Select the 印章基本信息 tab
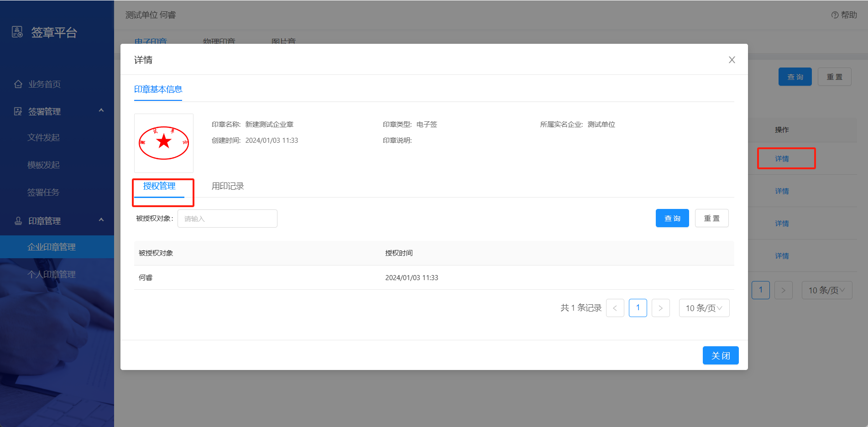Viewport: 868px width, 427px height. pyautogui.click(x=158, y=89)
